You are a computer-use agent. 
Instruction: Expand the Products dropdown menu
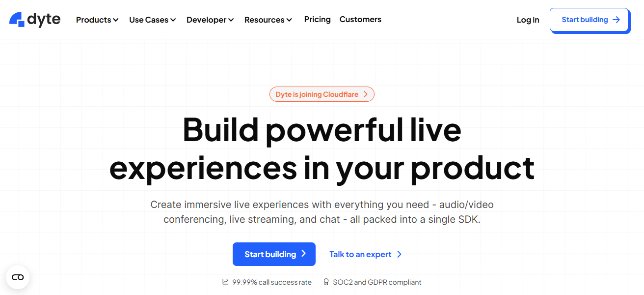(97, 20)
